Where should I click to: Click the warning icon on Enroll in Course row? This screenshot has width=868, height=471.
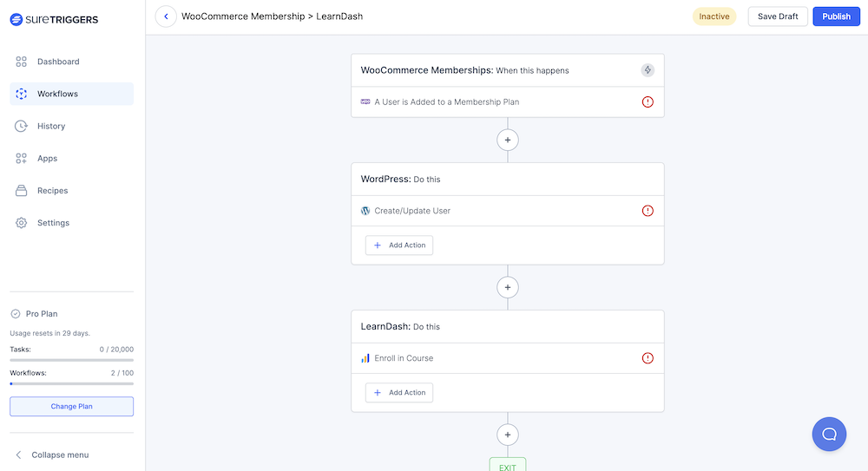648,358
